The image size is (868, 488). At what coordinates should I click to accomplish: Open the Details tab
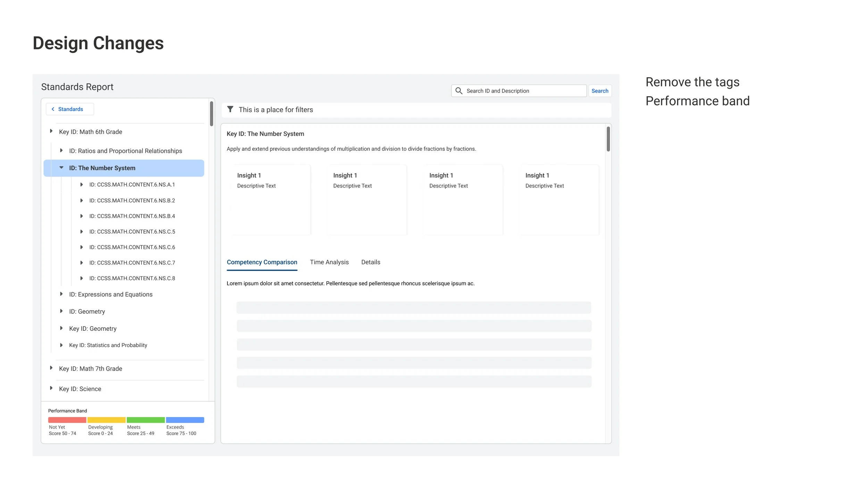click(370, 262)
